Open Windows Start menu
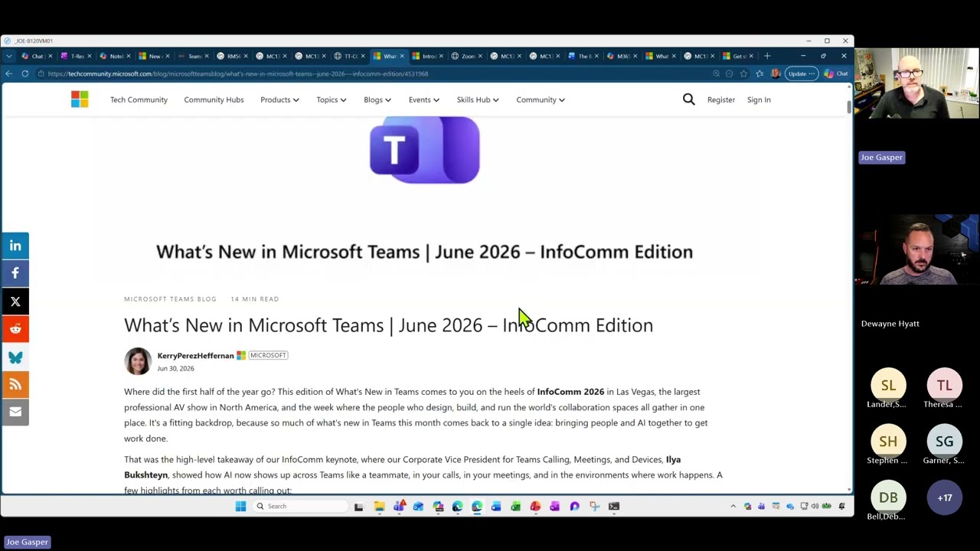The image size is (980, 551). (x=240, y=506)
